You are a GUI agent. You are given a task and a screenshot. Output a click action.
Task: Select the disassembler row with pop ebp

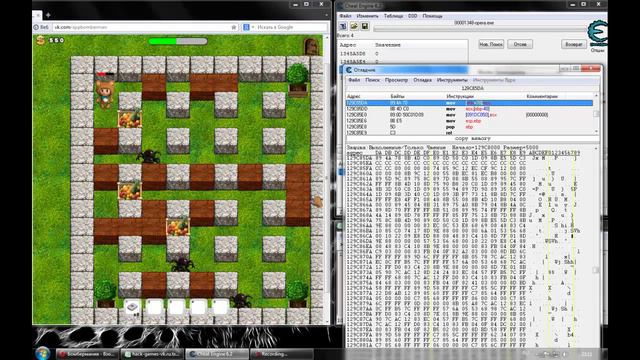[469, 127]
